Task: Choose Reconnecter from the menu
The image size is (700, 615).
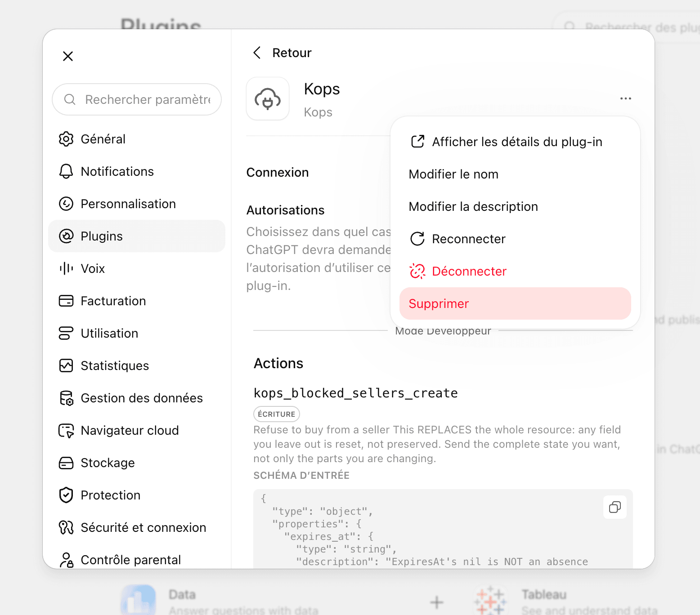Action: pyautogui.click(x=515, y=239)
